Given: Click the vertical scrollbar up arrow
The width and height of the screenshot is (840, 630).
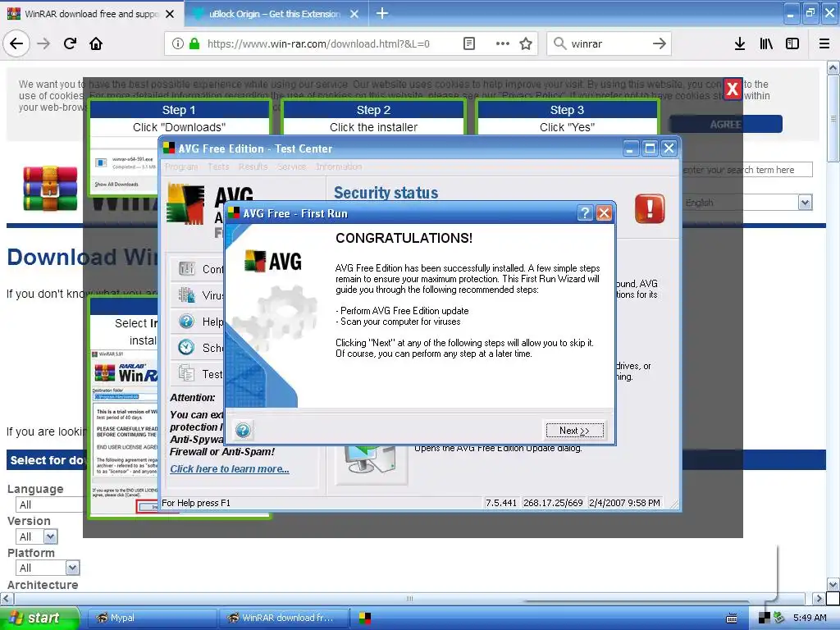Looking at the screenshot, I should coord(833,67).
